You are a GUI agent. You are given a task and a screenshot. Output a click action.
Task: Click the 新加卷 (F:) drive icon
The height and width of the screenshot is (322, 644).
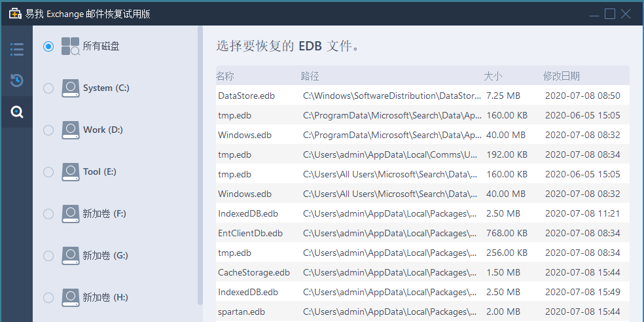[x=71, y=214]
